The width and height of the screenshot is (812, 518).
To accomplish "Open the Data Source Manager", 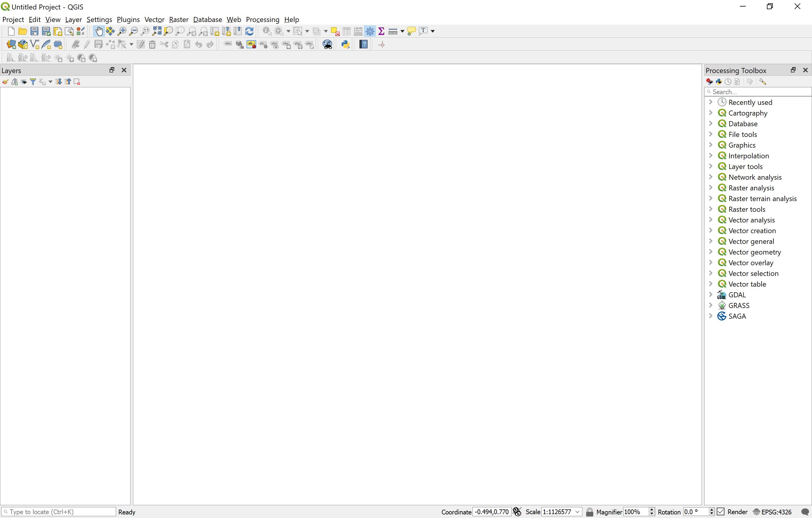I will coord(11,44).
